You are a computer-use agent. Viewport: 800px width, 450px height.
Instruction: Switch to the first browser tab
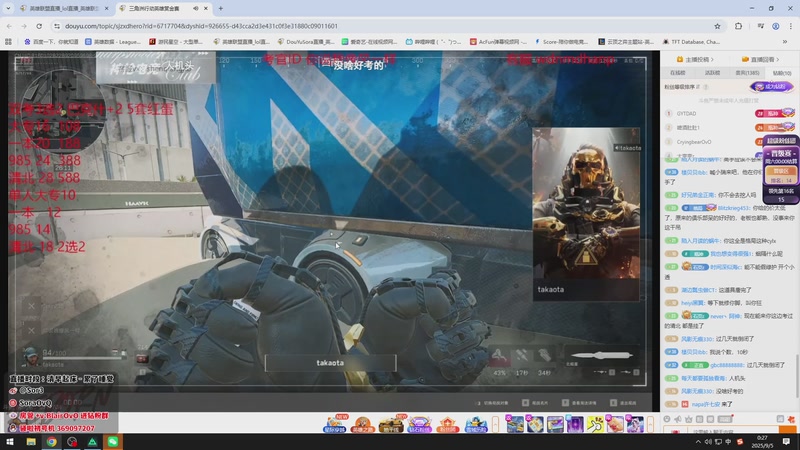pos(64,8)
